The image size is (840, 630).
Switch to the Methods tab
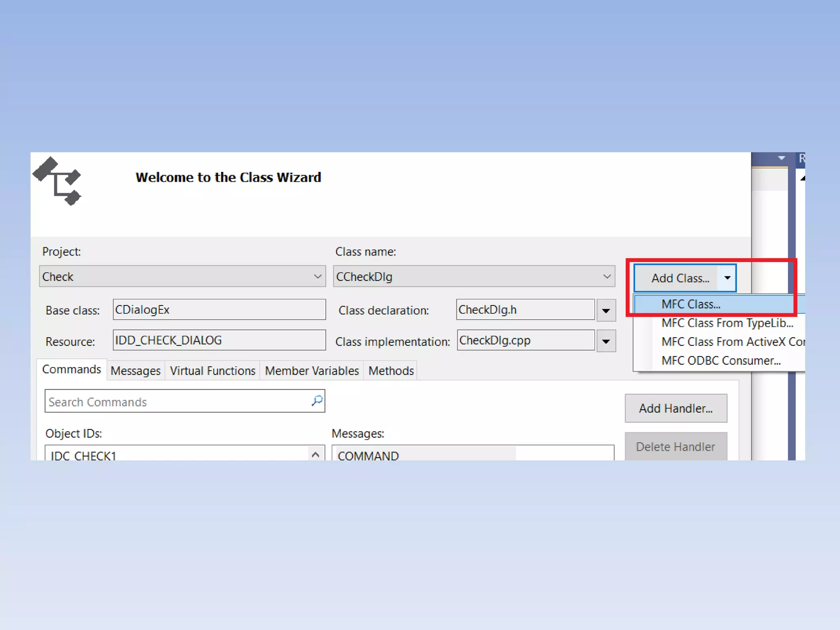click(x=391, y=371)
